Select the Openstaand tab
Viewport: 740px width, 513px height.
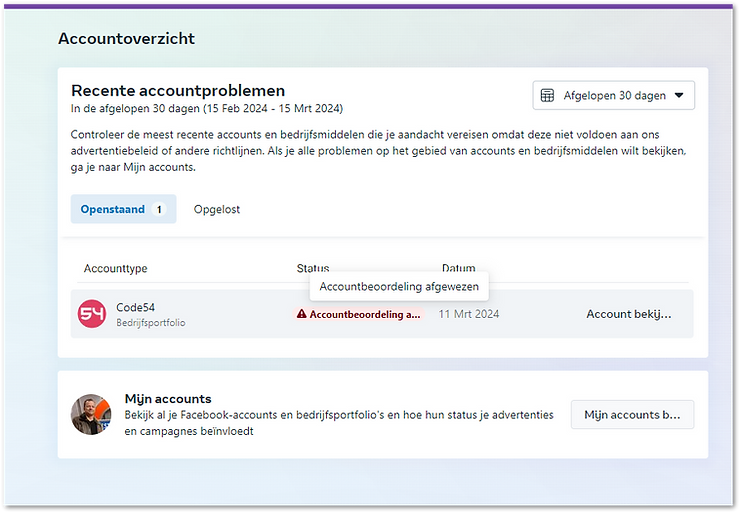123,209
